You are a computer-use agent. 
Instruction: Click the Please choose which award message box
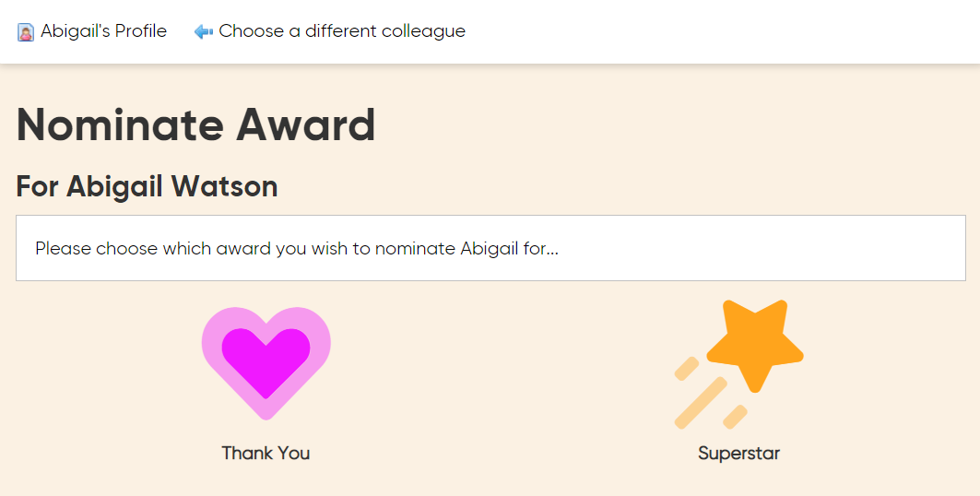pos(490,248)
